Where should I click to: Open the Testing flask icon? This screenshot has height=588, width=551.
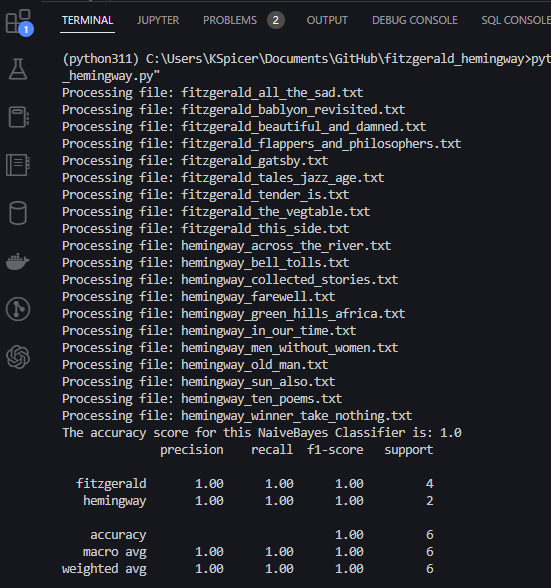coord(18,69)
